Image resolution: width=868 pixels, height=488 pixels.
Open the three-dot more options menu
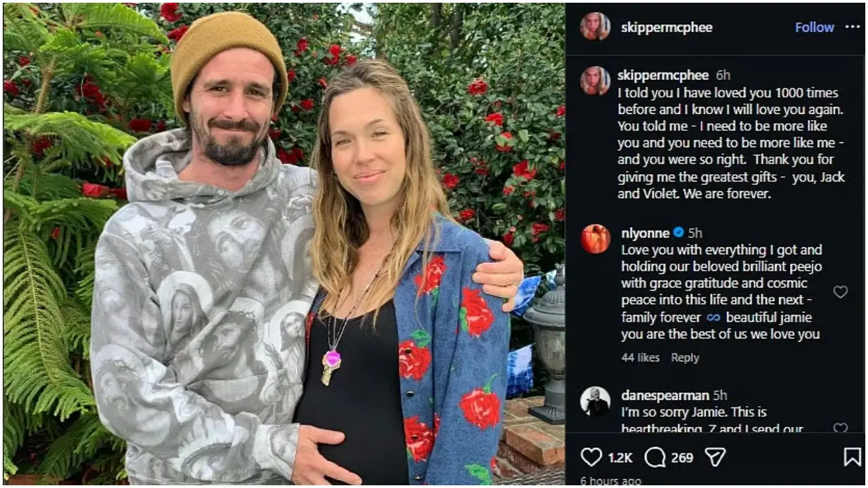(852, 27)
